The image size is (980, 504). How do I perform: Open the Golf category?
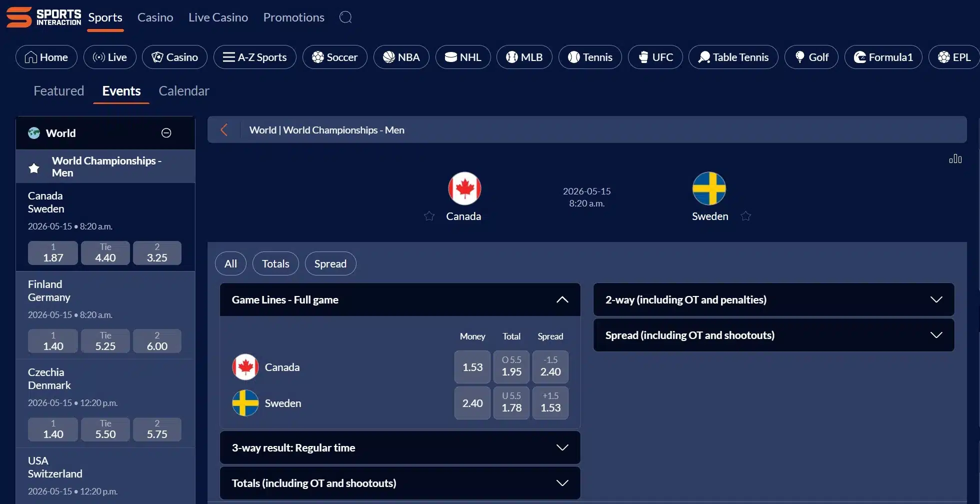pos(811,57)
